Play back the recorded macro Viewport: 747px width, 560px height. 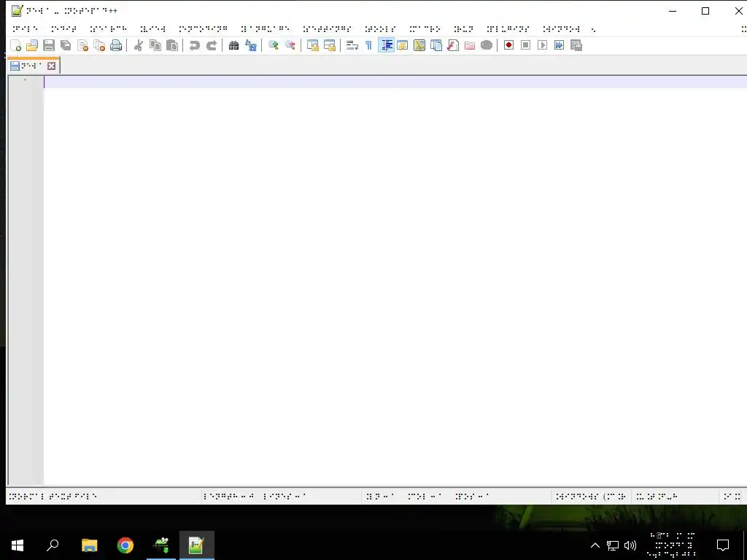542,45
